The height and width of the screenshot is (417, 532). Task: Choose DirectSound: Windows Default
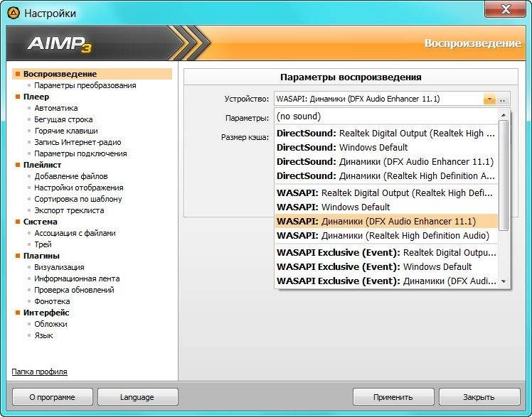click(x=386, y=148)
